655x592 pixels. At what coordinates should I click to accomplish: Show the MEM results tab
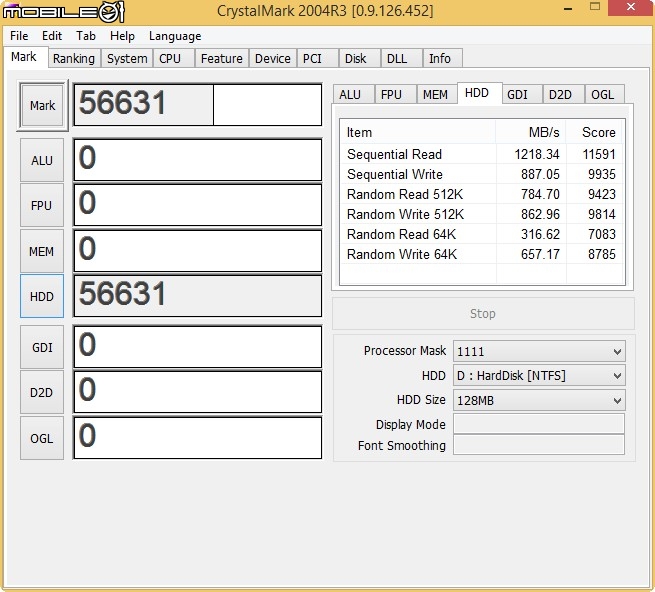click(435, 95)
